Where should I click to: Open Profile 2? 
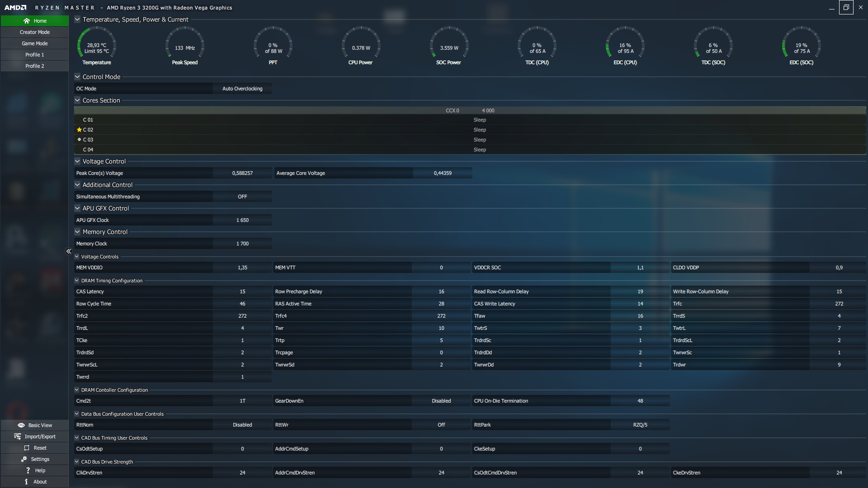tap(35, 66)
